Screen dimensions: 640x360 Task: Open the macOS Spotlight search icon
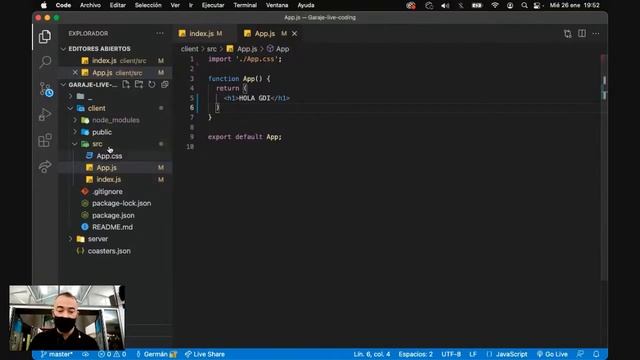[524, 5]
